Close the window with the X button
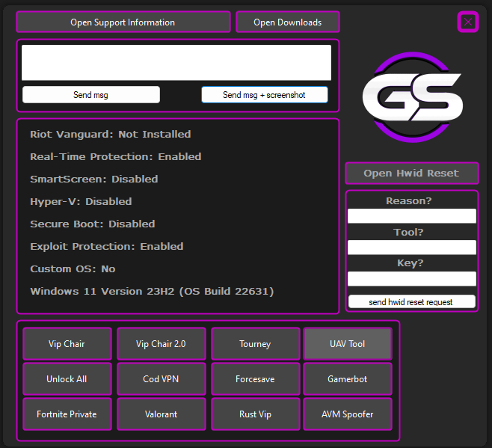Image resolution: width=492 pixels, height=448 pixels. point(468,22)
